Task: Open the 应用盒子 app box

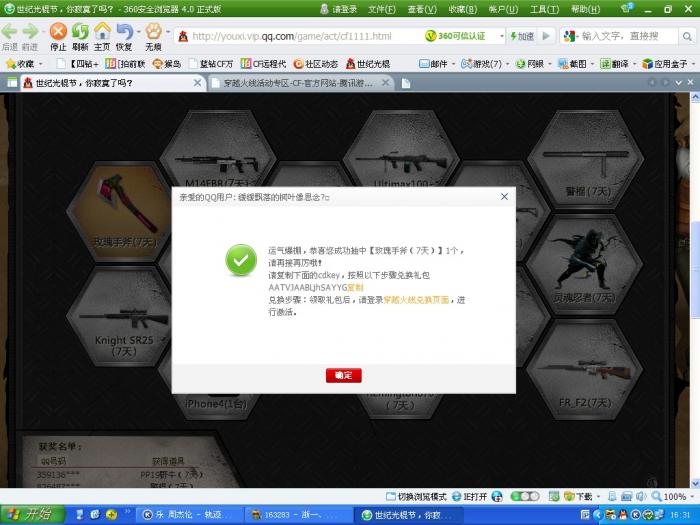Action: pyautogui.click(x=668, y=64)
